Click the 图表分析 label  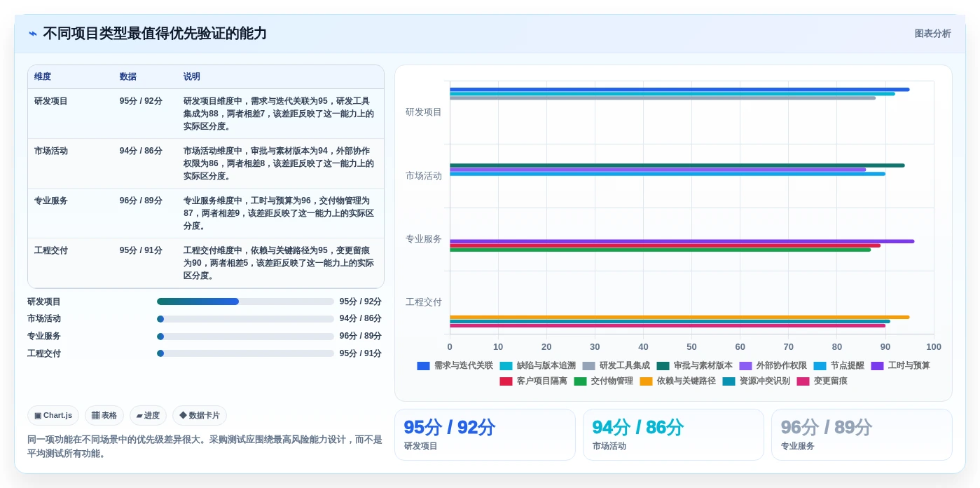point(932,34)
